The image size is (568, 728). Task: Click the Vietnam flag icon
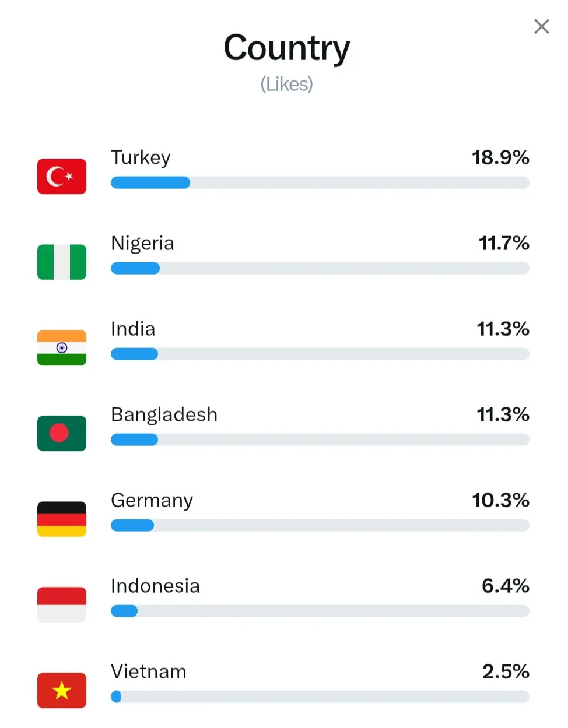tap(62, 690)
